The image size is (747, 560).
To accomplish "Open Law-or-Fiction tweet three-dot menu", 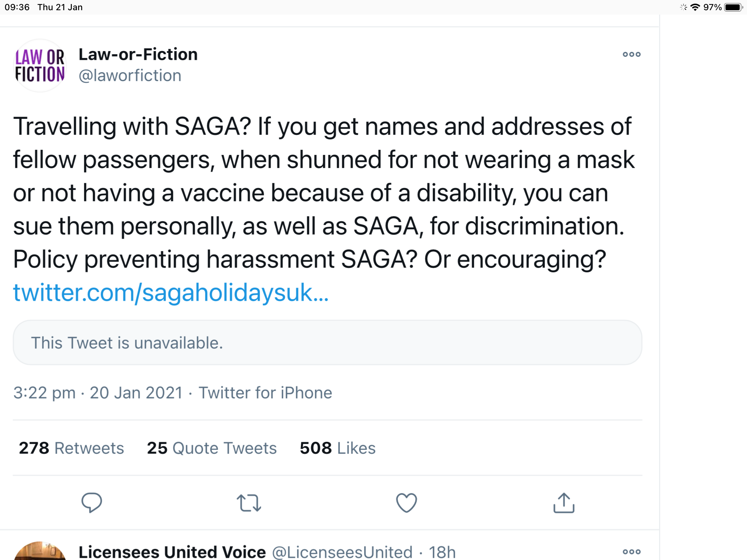I will (x=631, y=54).
